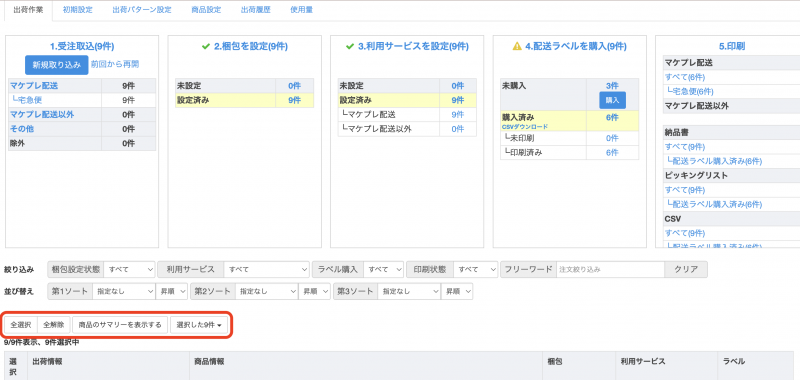Click the 9件 count for 梱包 設定済み
This screenshot has width=800, height=380.
point(294,100)
